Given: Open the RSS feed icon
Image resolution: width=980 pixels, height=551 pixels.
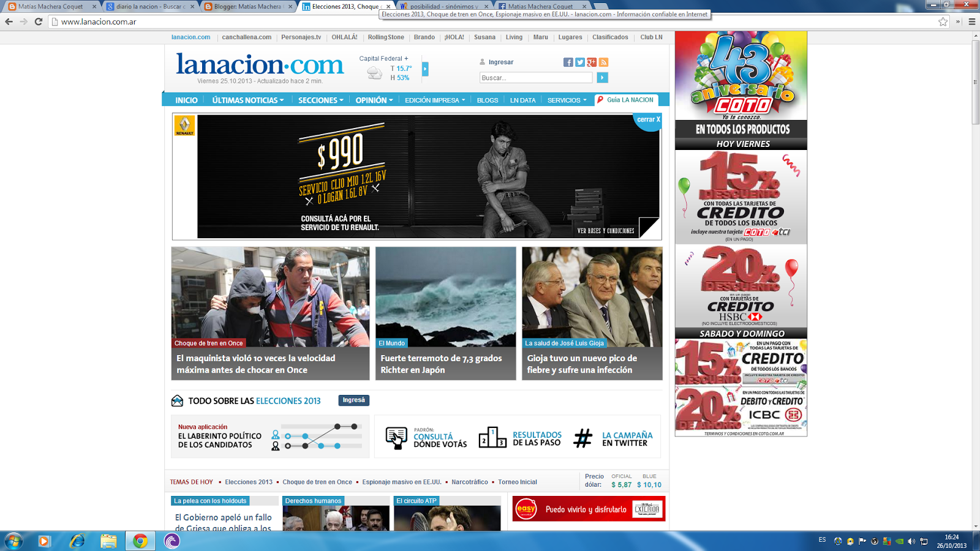Looking at the screenshot, I should pos(603,62).
